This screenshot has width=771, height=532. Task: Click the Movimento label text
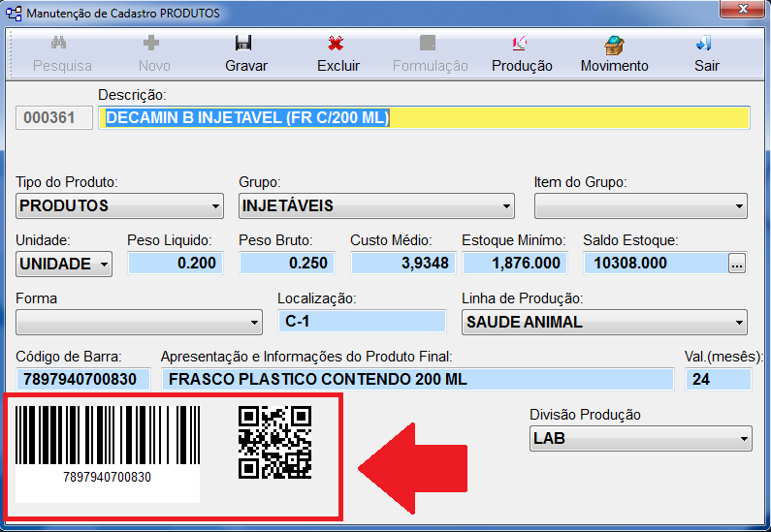coord(615,66)
